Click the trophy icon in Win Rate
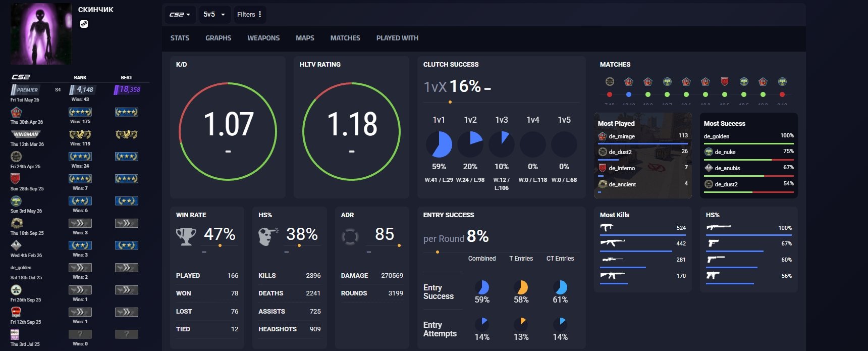 point(186,236)
